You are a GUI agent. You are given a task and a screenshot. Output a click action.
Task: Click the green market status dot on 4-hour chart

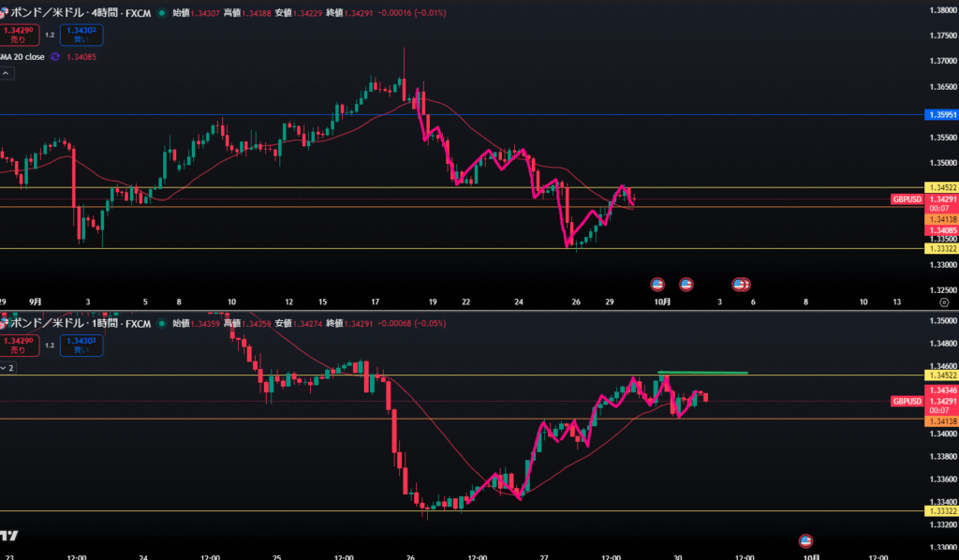point(162,13)
